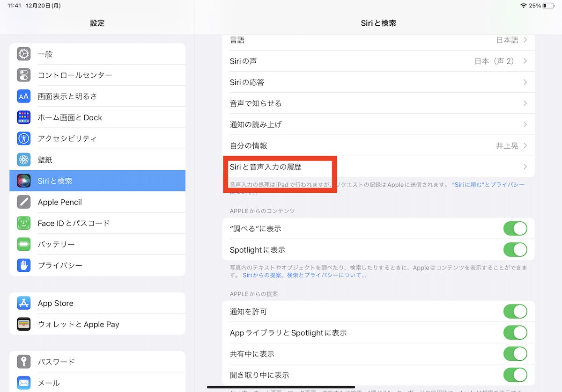
Task: Tap the Siriの応答 label
Action: (247, 82)
